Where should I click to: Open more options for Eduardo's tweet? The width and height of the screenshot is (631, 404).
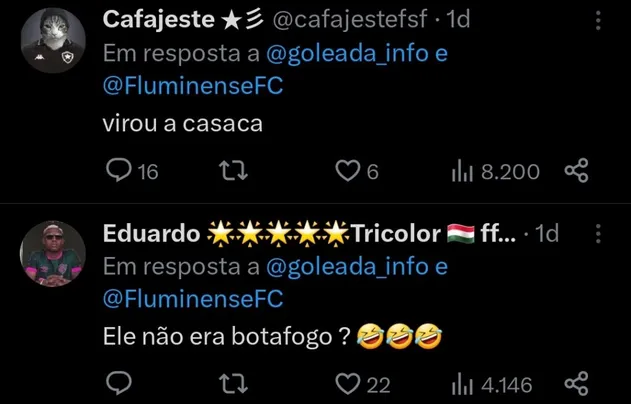pos(599,234)
